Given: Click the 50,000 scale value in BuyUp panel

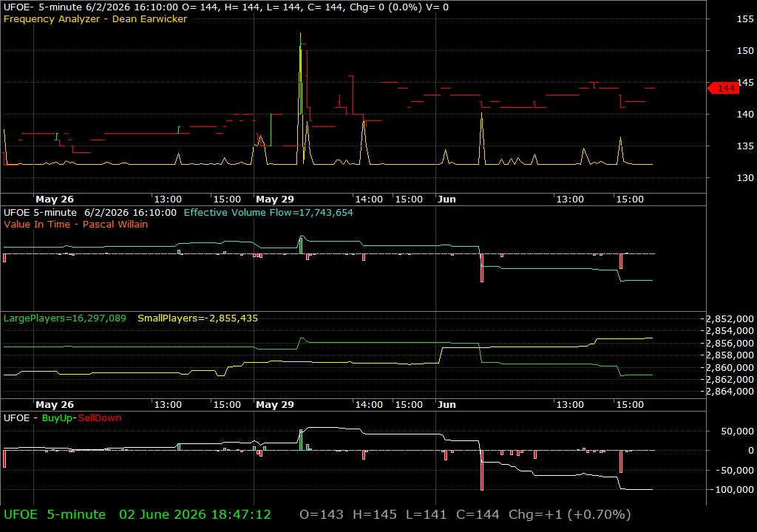Looking at the screenshot, I should (x=737, y=431).
